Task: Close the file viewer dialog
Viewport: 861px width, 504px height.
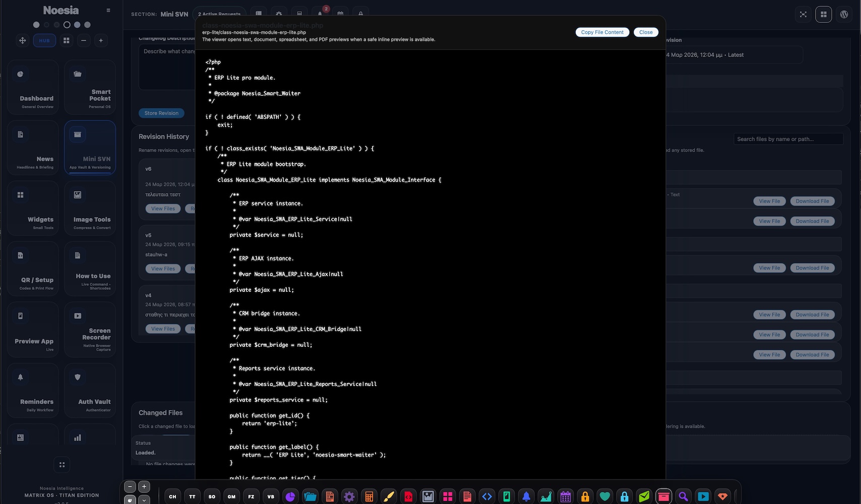Action: pyautogui.click(x=646, y=32)
